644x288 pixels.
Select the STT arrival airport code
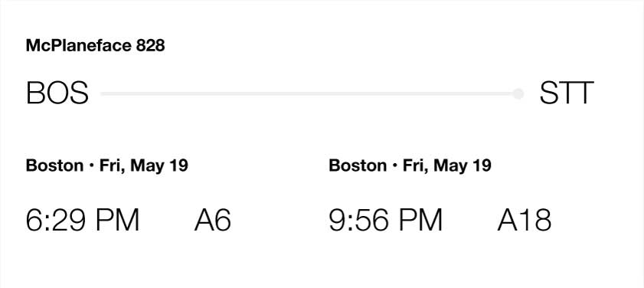(x=567, y=93)
